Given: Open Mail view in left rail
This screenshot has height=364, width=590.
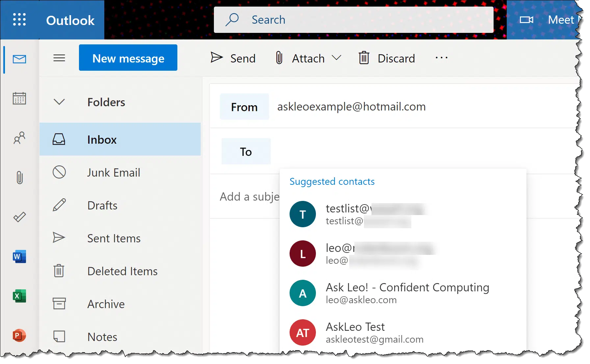Looking at the screenshot, I should tap(19, 59).
